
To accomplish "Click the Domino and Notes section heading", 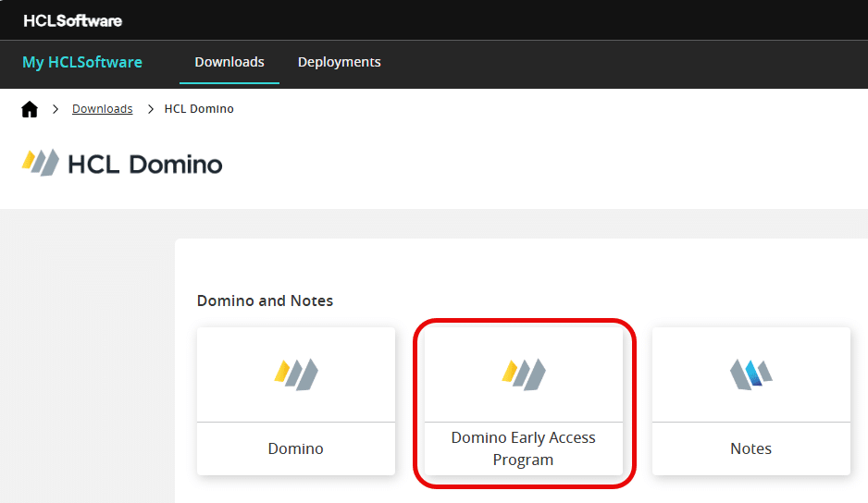I will point(265,301).
